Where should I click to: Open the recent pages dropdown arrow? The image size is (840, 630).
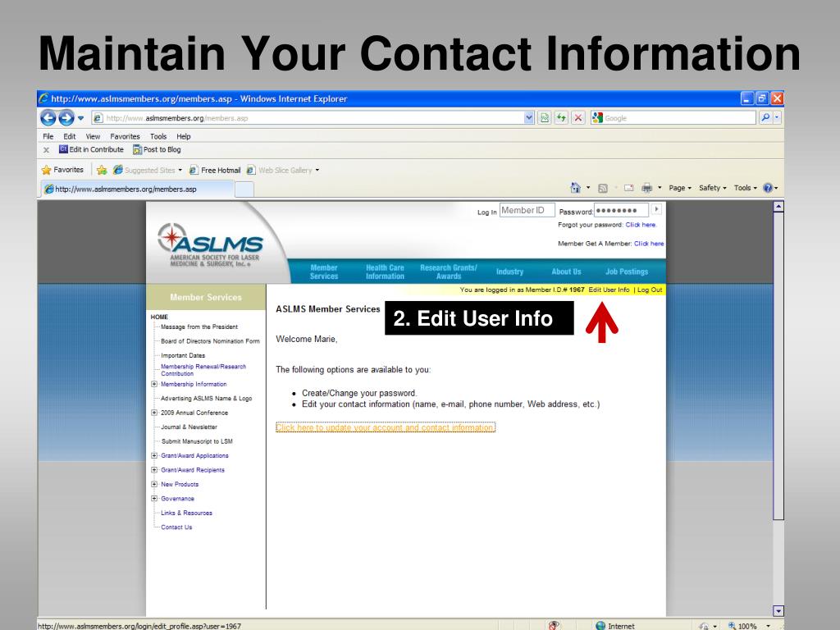click(x=81, y=118)
